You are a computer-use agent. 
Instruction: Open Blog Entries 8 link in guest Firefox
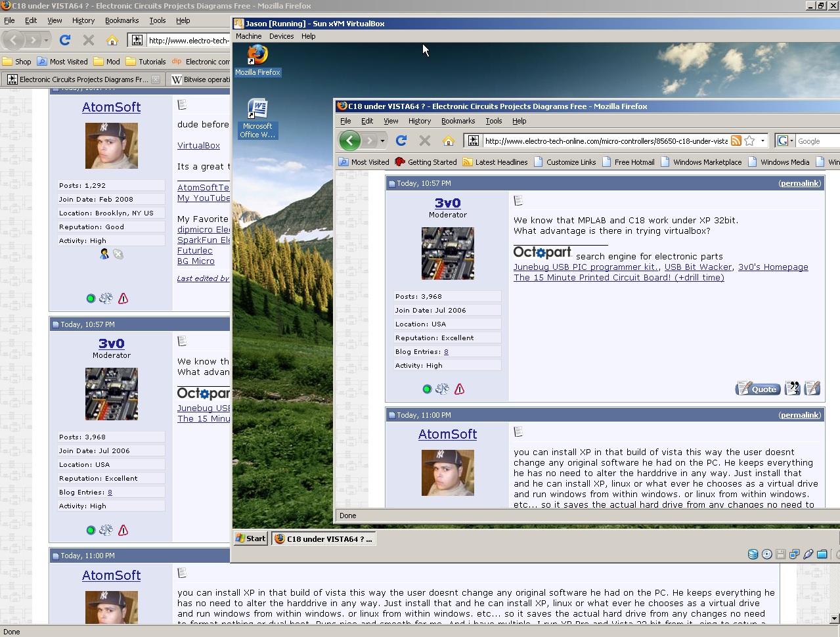(446, 352)
